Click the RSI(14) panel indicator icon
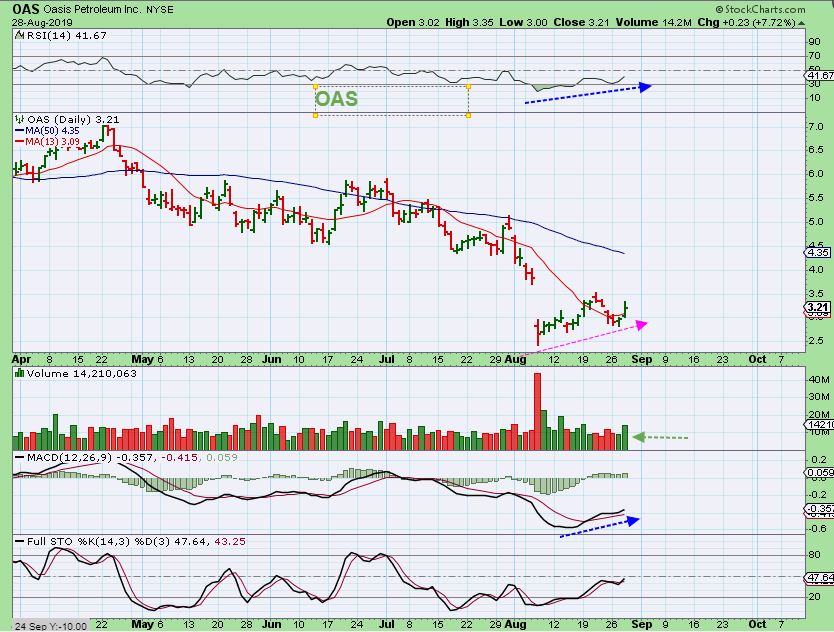Viewport: 834px width, 632px height. (19, 35)
